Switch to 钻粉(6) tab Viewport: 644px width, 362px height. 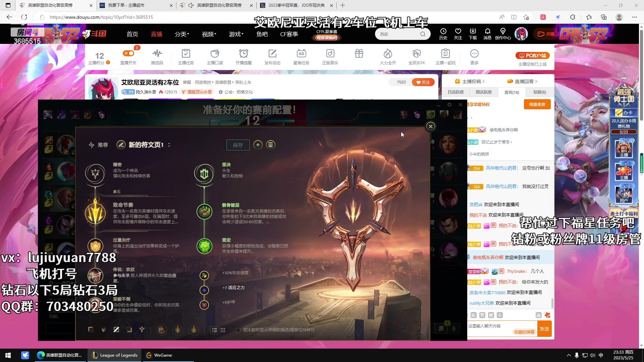point(540,92)
